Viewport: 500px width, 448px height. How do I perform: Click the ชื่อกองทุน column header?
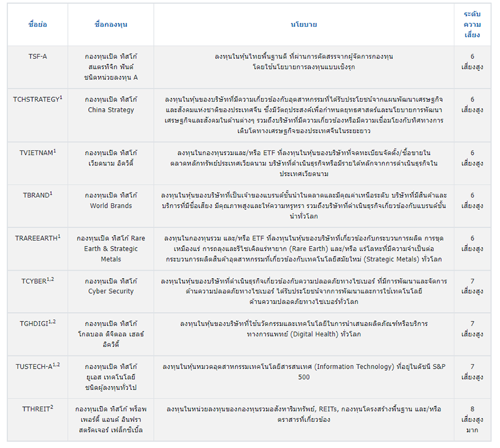[x=111, y=25]
